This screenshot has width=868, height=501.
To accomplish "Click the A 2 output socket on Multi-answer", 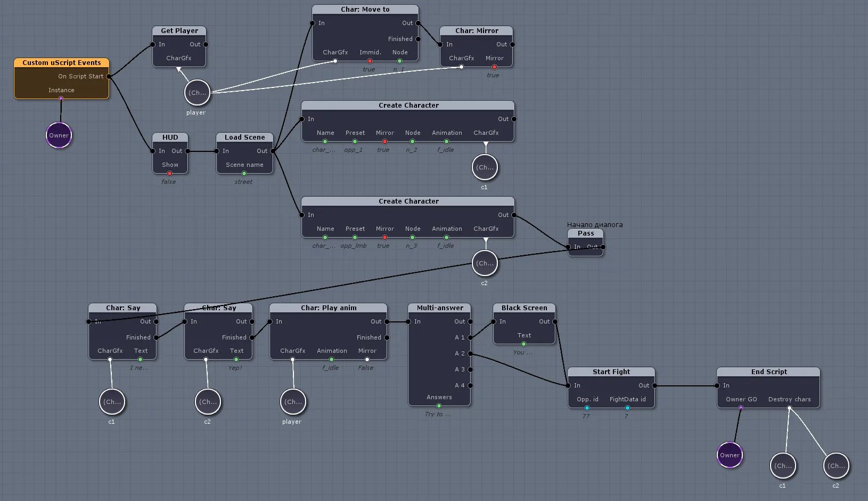I will (x=470, y=353).
